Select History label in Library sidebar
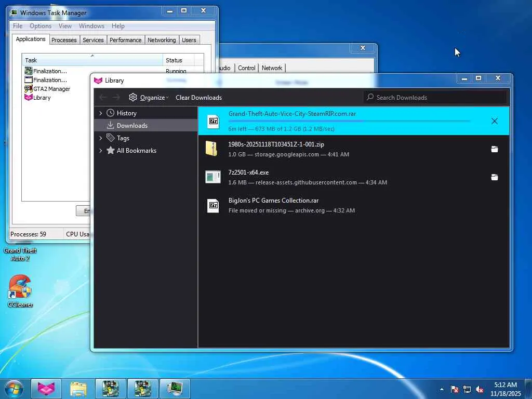The height and width of the screenshot is (399, 532). click(x=127, y=113)
